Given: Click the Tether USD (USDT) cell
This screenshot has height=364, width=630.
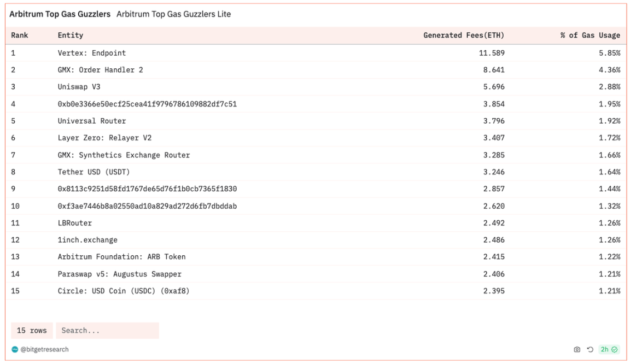Looking at the screenshot, I should (x=94, y=172).
